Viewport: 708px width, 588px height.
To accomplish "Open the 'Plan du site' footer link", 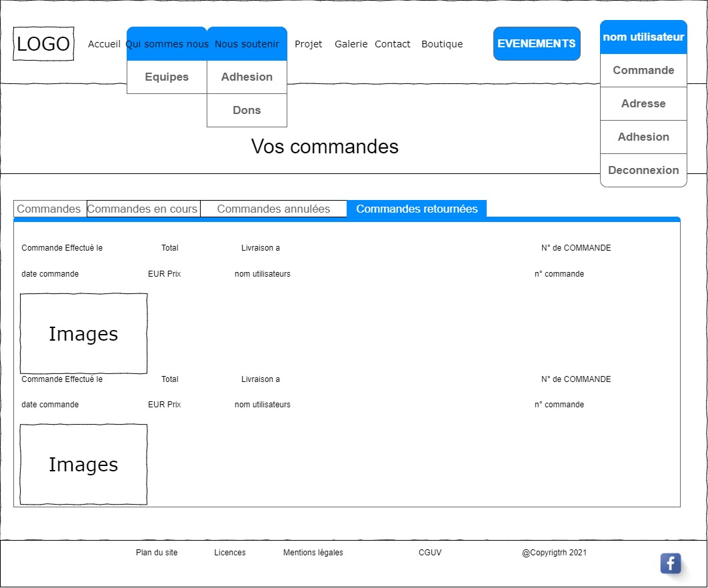I will coord(157,553).
